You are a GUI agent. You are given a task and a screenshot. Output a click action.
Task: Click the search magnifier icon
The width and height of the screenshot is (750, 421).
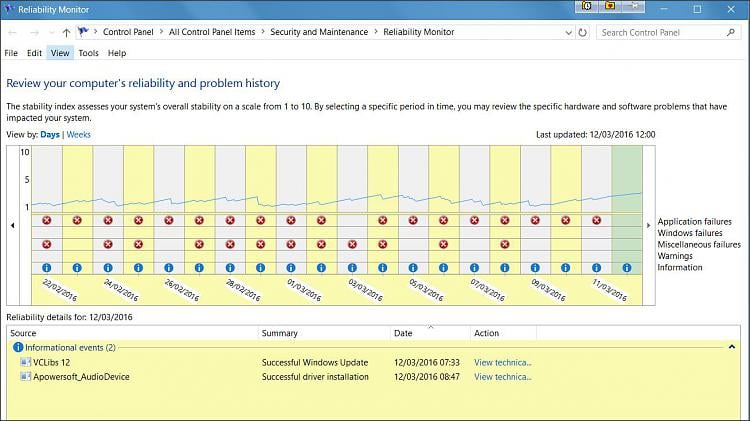(730, 32)
